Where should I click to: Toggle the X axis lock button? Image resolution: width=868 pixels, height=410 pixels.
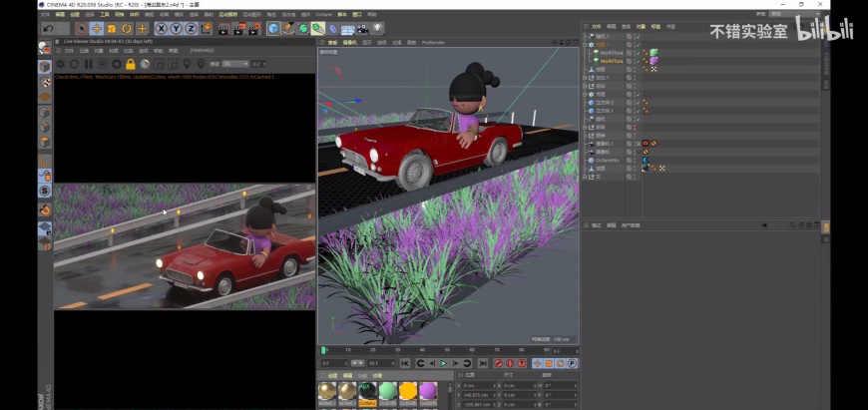[162, 29]
